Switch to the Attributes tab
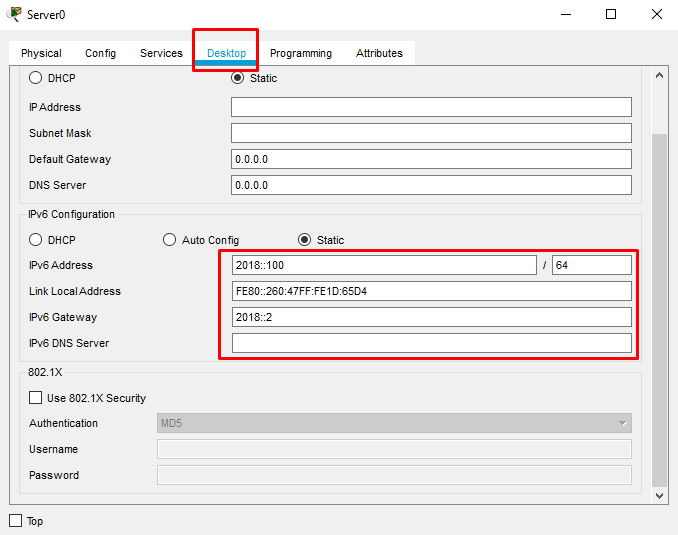678x535 pixels. coord(379,53)
